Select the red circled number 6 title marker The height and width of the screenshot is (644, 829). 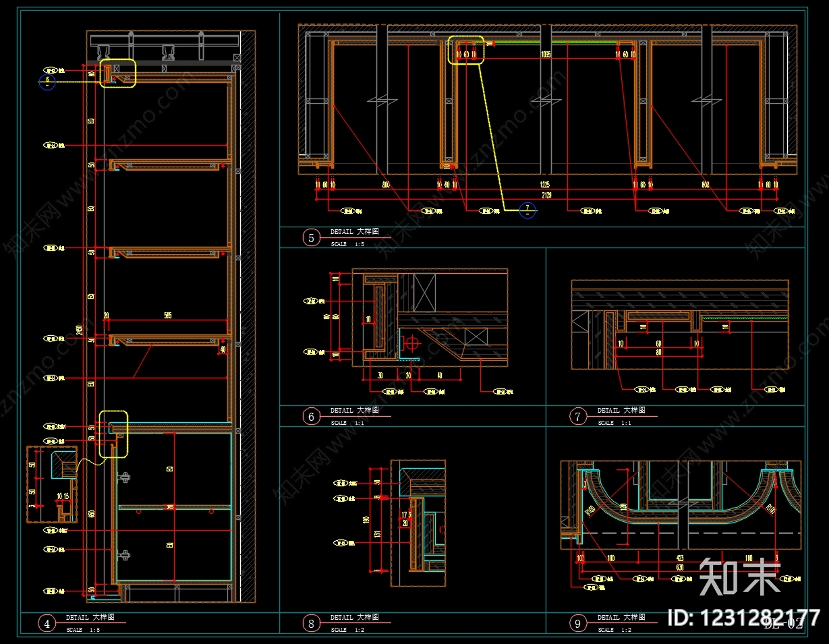[x=311, y=416]
